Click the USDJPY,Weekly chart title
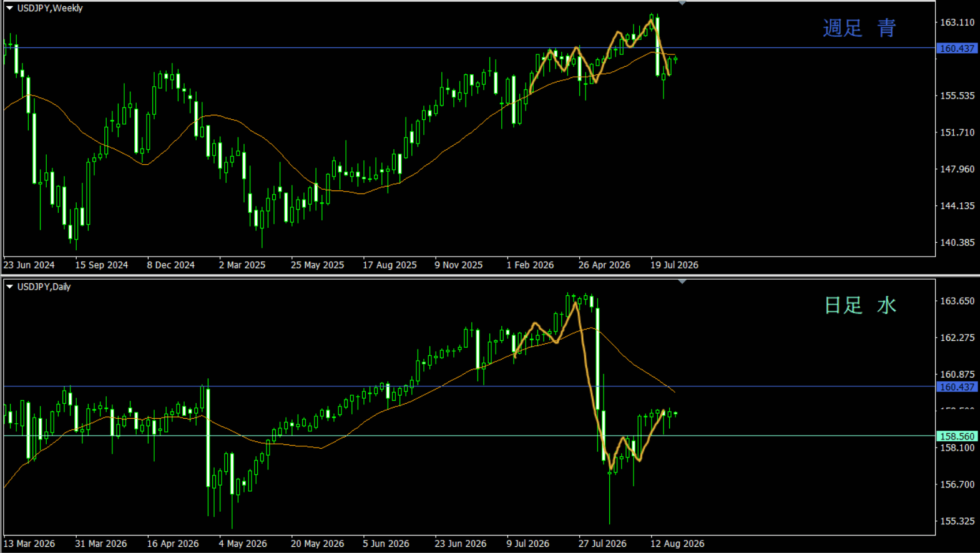 [50, 8]
